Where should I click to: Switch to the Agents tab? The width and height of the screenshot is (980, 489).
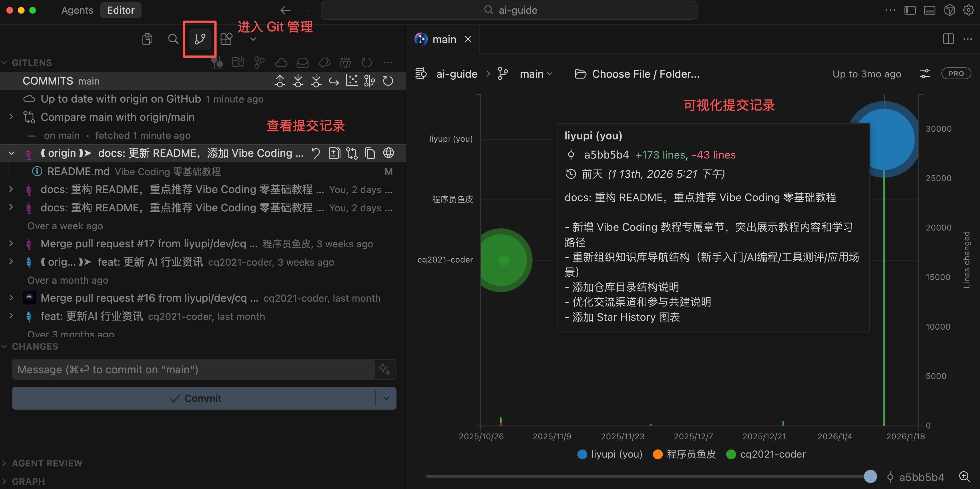77,10
